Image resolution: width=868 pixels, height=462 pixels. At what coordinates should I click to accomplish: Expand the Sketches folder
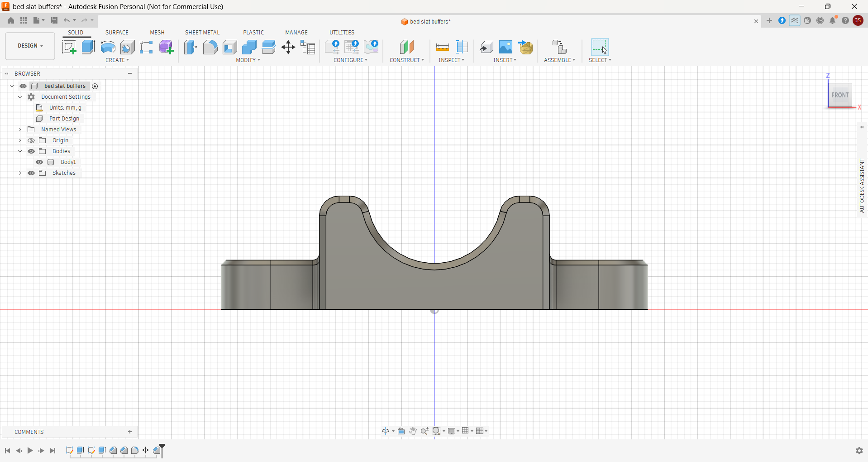pyautogui.click(x=20, y=173)
